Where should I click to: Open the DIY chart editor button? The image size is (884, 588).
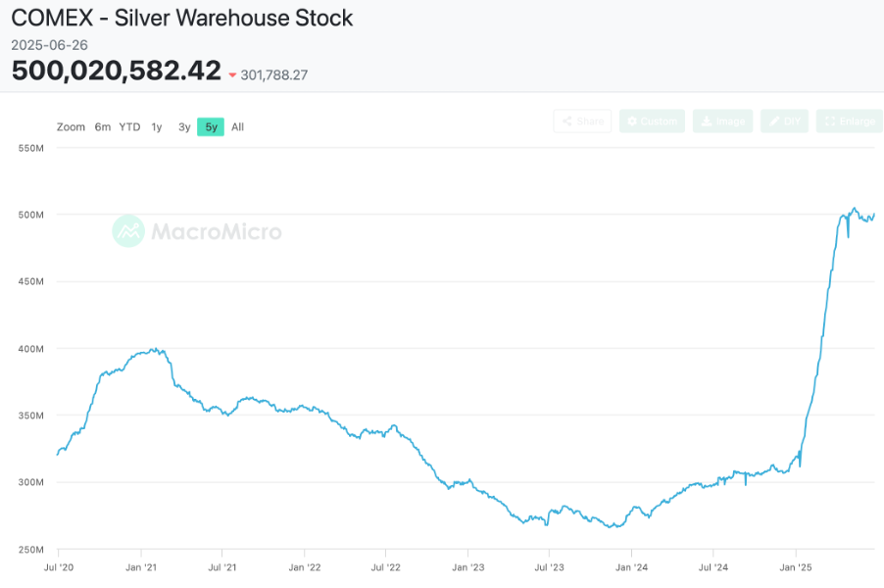(x=784, y=122)
